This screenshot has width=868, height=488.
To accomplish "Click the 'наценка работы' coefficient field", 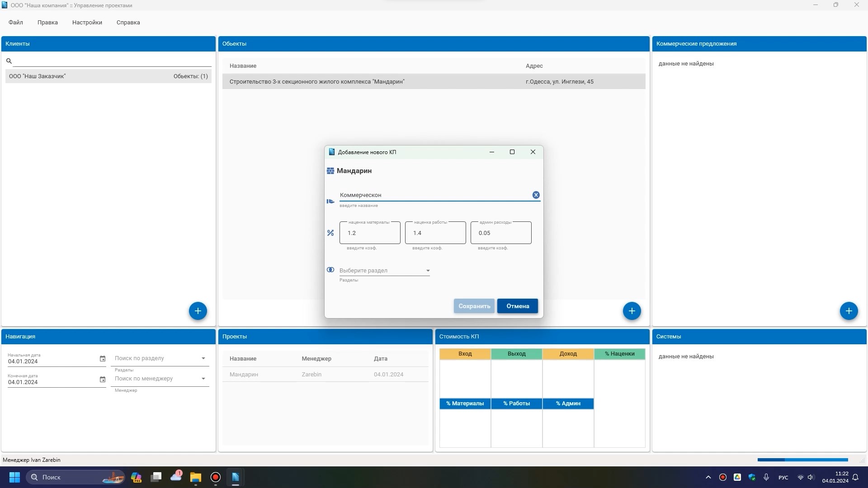I will [435, 233].
